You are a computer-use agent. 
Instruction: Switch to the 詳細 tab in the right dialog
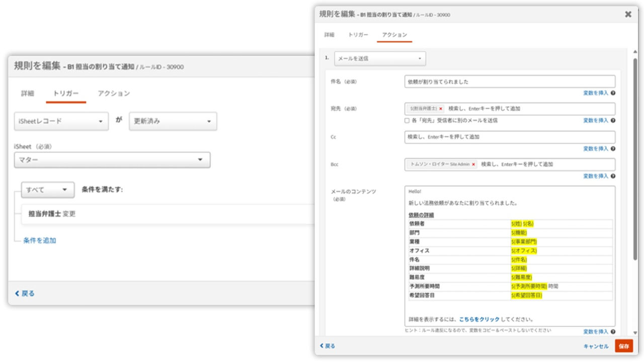click(329, 35)
